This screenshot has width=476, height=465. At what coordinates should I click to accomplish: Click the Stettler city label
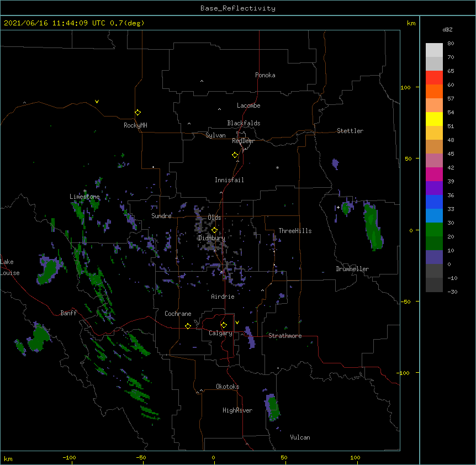pos(350,131)
